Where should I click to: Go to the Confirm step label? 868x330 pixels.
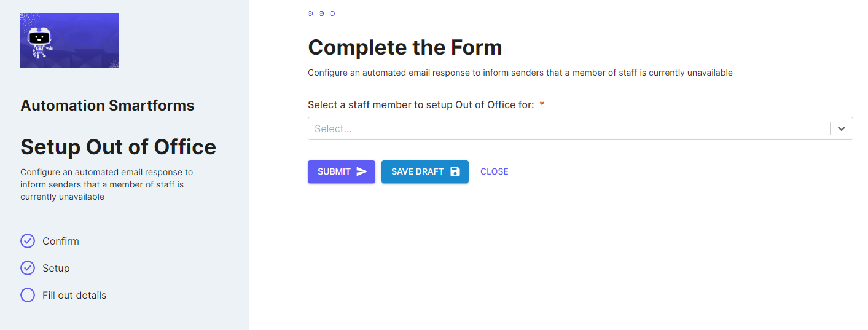(61, 241)
